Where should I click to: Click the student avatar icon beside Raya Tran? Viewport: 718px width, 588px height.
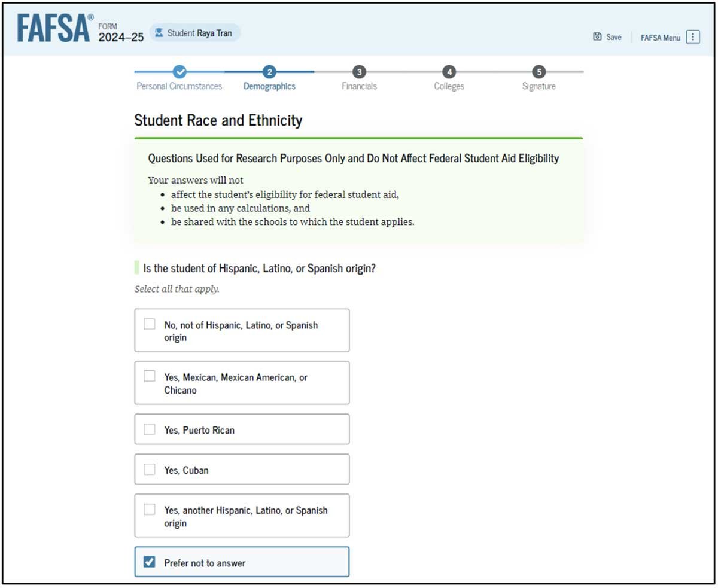[x=159, y=33]
